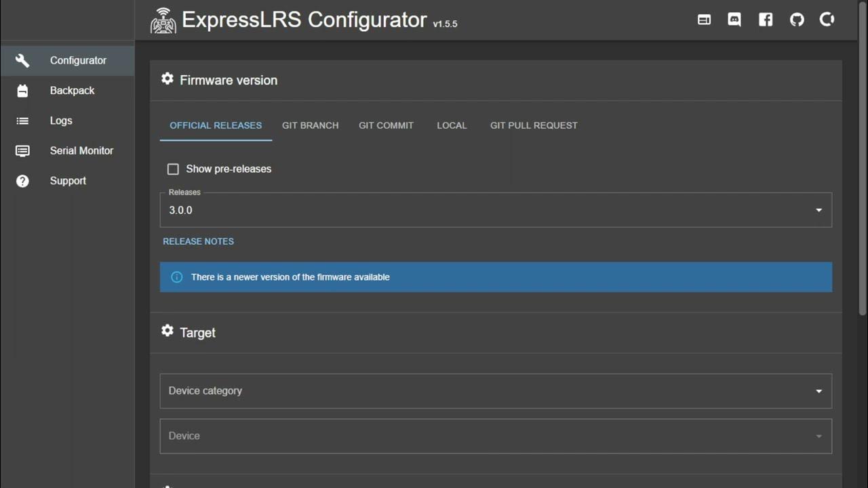Image resolution: width=868 pixels, height=488 pixels.
Task: Click the Backpack sidebar icon
Action: [x=22, y=91]
